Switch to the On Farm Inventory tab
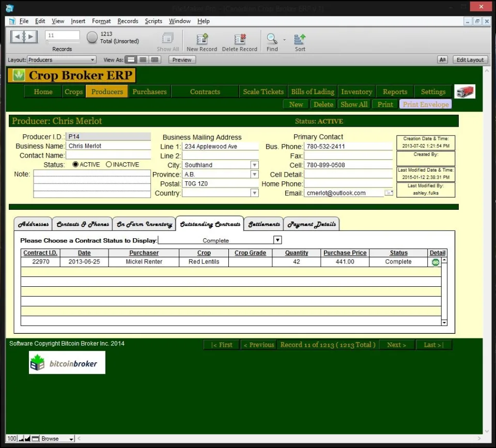Viewport: 496px width, 448px height. (x=144, y=224)
